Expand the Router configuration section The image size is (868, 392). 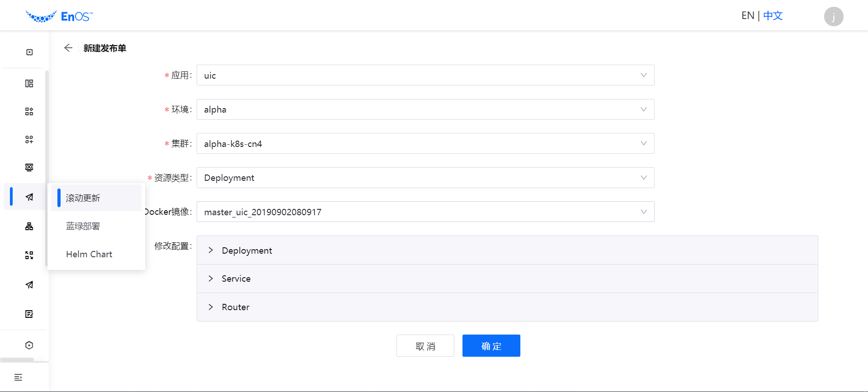tap(236, 307)
